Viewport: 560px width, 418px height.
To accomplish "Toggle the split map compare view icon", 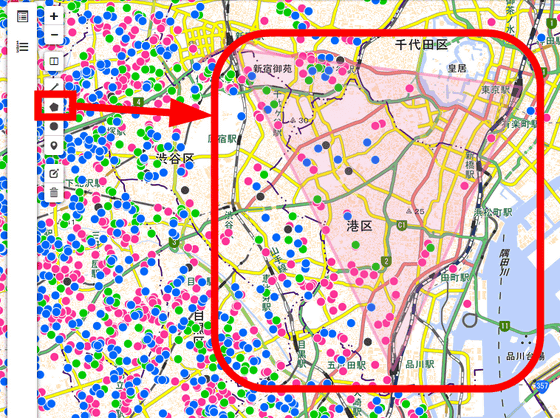I will 54,61.
